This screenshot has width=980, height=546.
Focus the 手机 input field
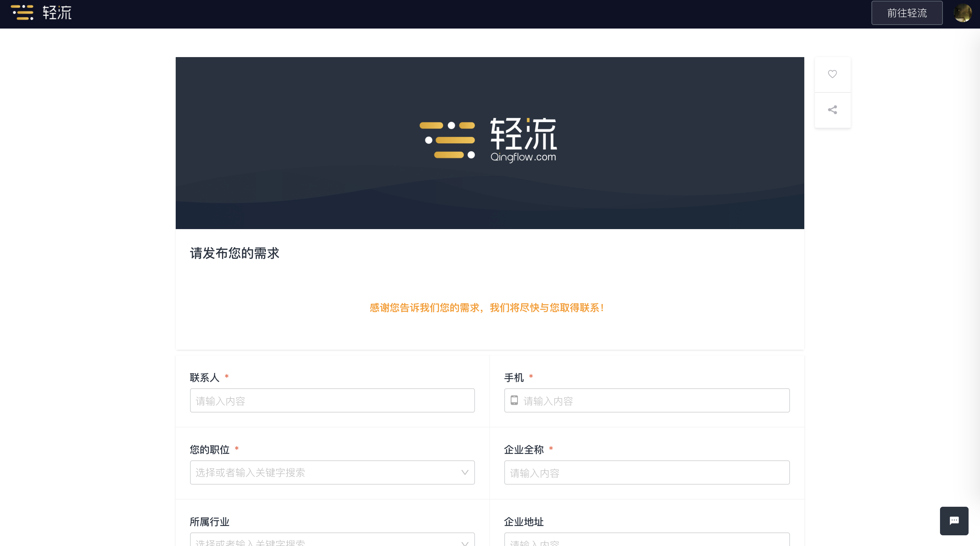647,400
